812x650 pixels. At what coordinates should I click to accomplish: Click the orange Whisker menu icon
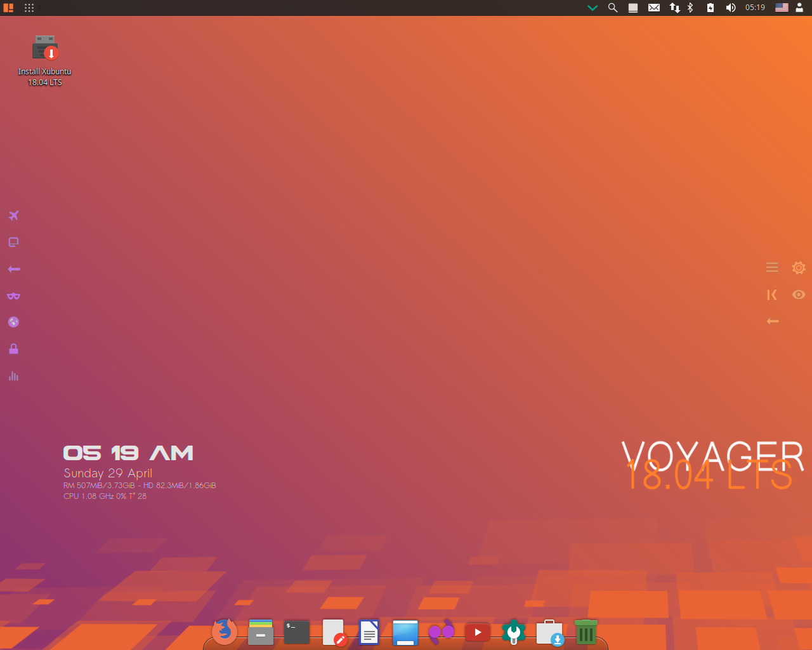click(8, 8)
